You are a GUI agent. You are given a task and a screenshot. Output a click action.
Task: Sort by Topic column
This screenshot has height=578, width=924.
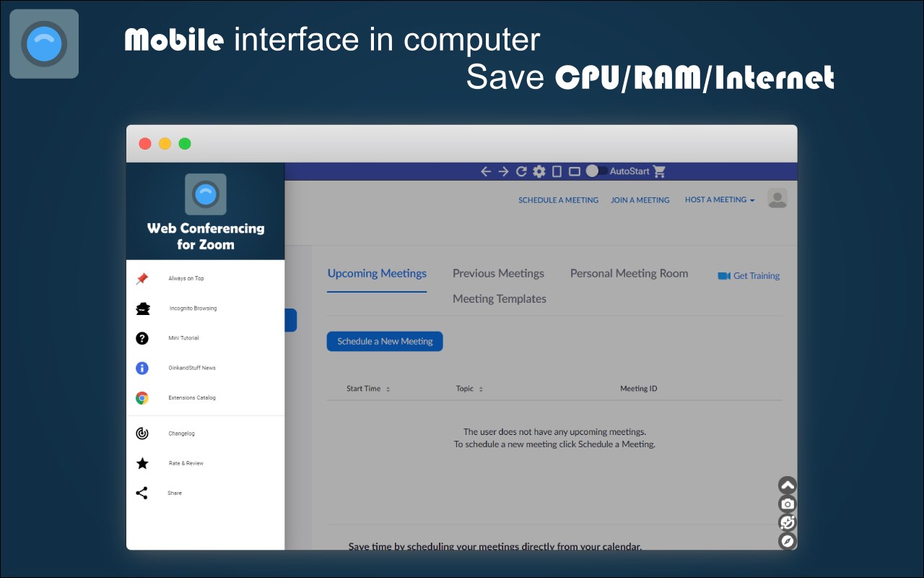point(469,389)
